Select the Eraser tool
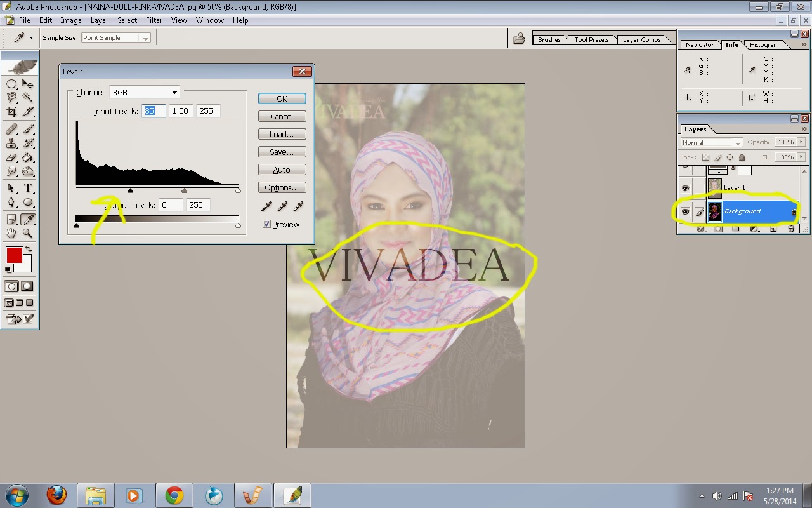The image size is (812, 508). pyautogui.click(x=11, y=157)
